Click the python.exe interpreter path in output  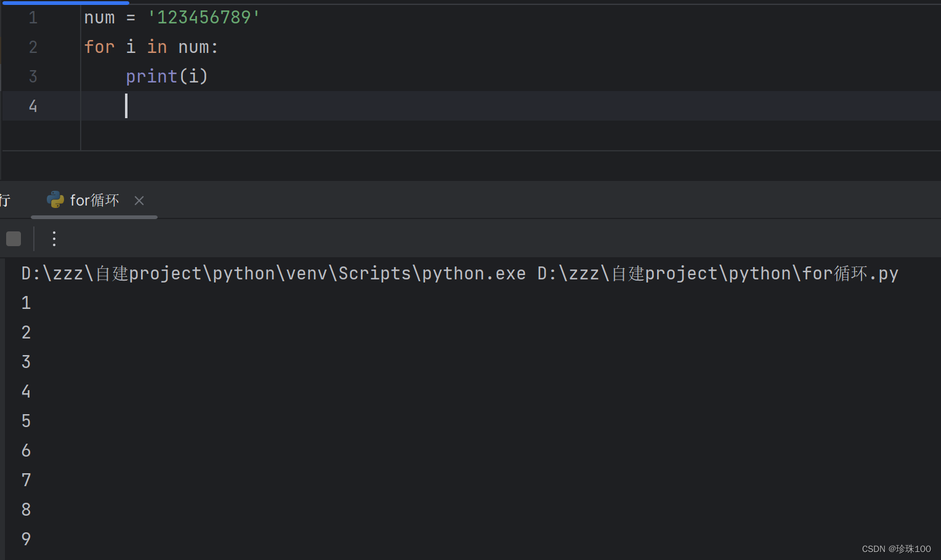[274, 273]
